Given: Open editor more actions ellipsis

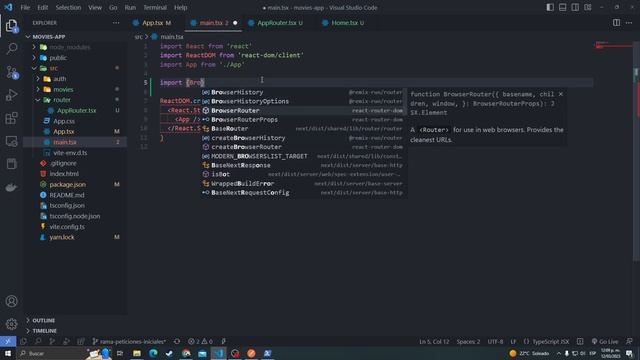Looking at the screenshot, I should [x=629, y=23].
